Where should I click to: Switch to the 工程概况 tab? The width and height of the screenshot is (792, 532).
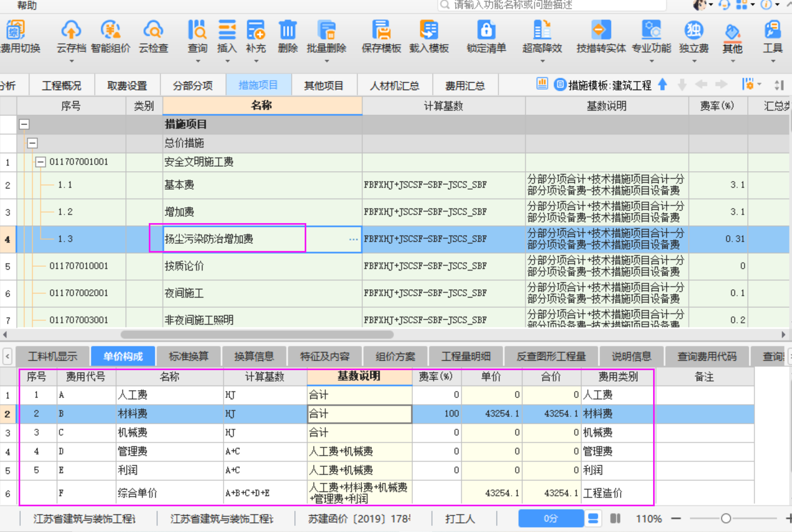pos(61,86)
